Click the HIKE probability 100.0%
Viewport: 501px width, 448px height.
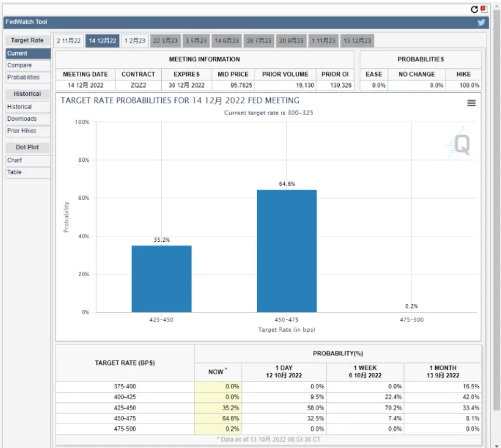(x=469, y=85)
